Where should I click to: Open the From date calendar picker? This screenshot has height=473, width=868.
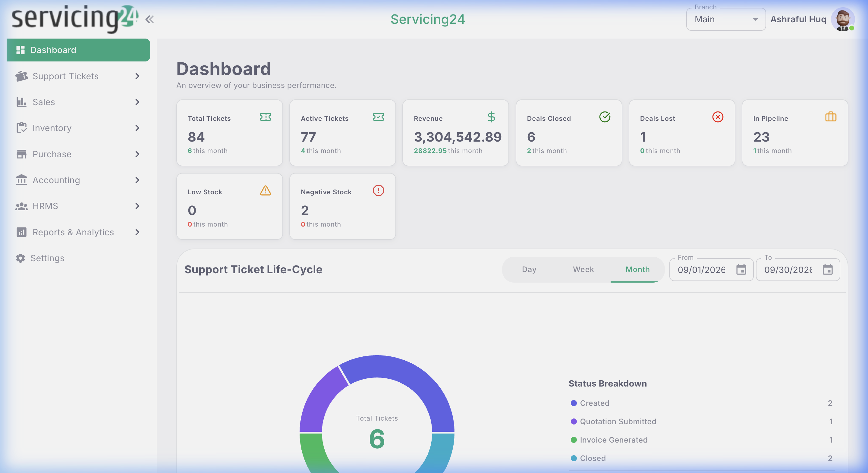[741, 270]
